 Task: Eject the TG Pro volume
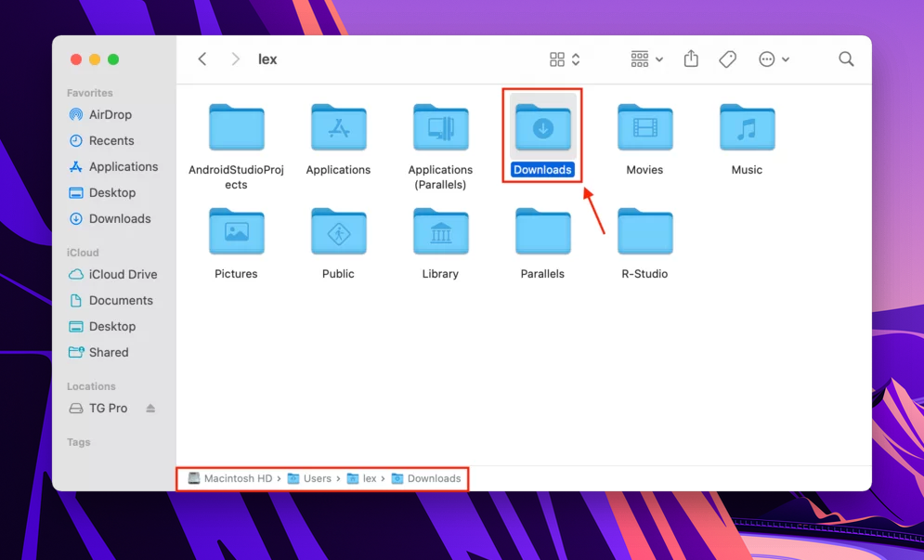pyautogui.click(x=150, y=408)
